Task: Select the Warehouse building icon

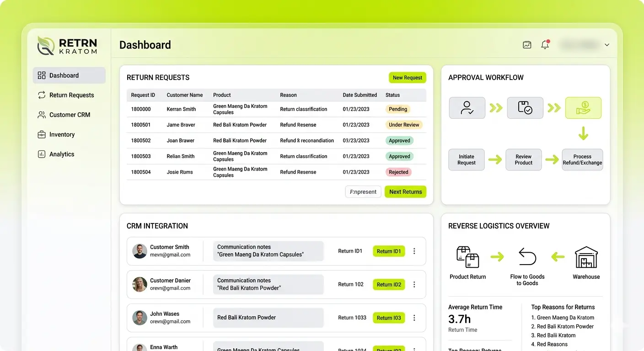Action: click(586, 257)
